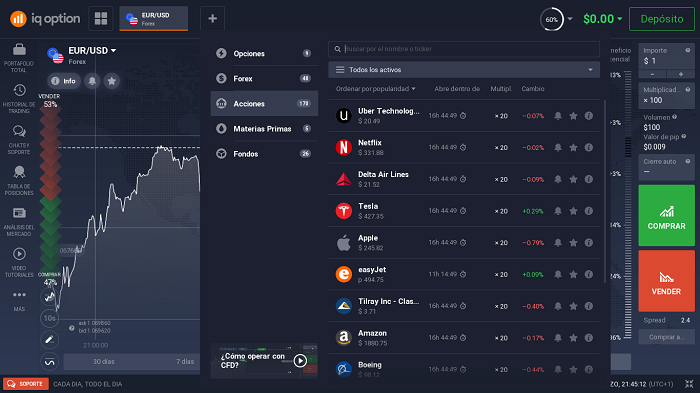Click the asset list scrollbar
This screenshot has width=700, height=393.
604,192
